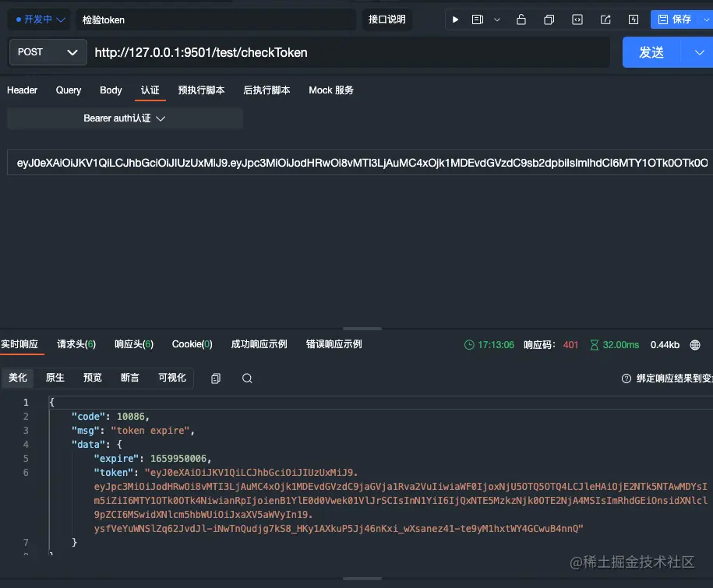Open the POST method dropdown
Screen dimensions: 713x588
(48, 52)
